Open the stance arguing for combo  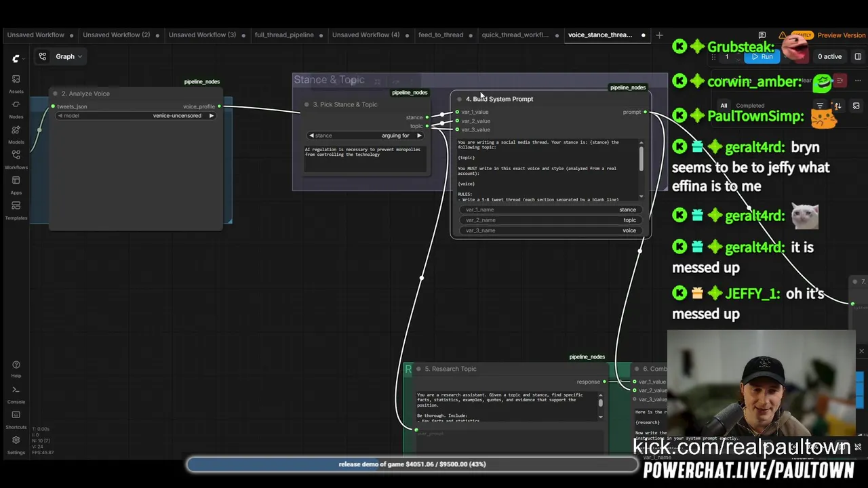[365, 136]
